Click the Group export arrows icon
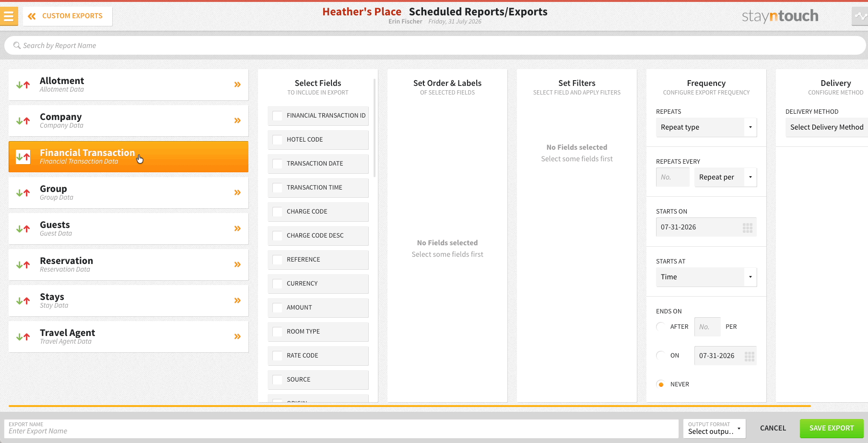Viewport: 868px width, 443px height. click(23, 193)
